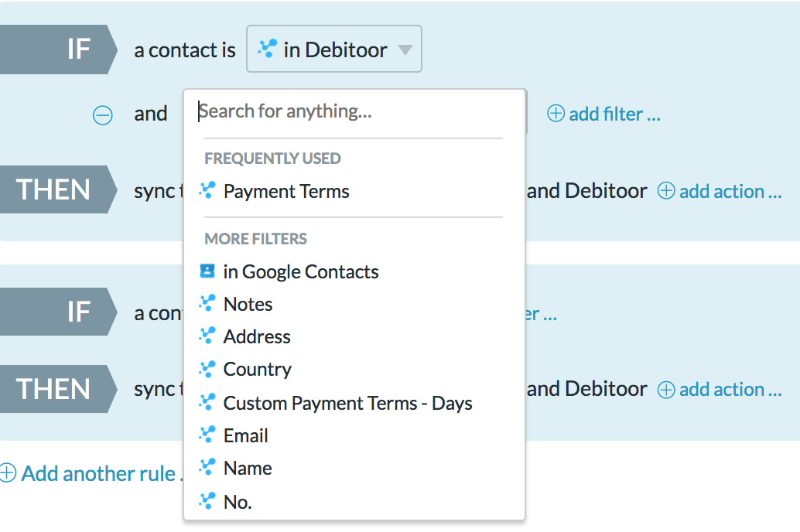Click plus icon of second rule's add action
This screenshot has width=800, height=532.
click(x=666, y=390)
